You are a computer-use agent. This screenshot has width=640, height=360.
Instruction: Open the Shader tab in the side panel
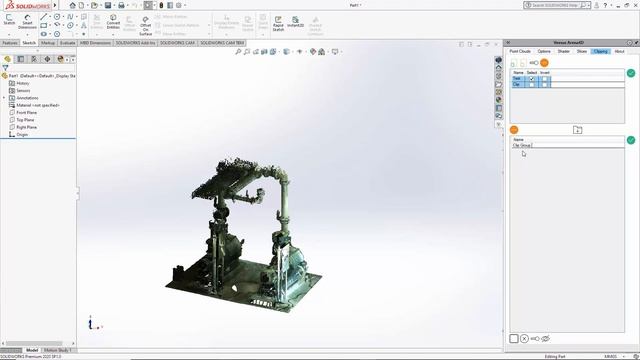tap(563, 51)
